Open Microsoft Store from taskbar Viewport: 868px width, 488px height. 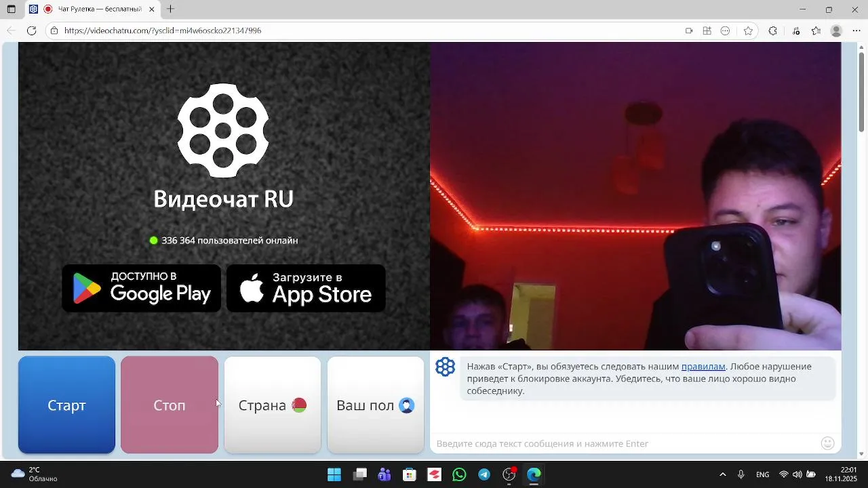click(410, 474)
